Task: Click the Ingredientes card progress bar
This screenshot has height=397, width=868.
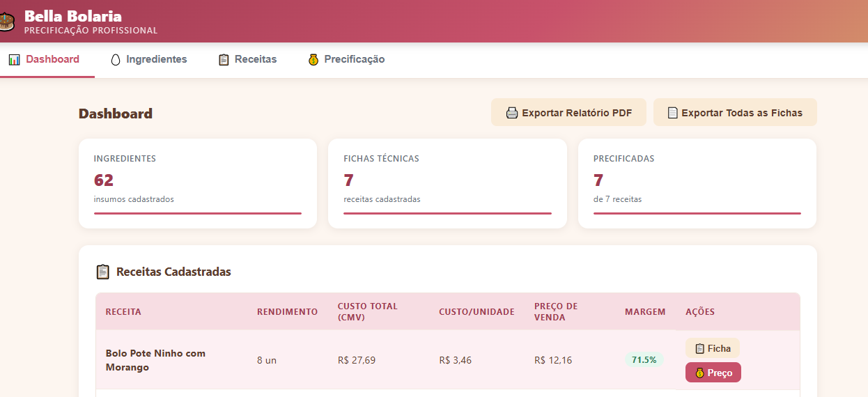Action: (198, 213)
